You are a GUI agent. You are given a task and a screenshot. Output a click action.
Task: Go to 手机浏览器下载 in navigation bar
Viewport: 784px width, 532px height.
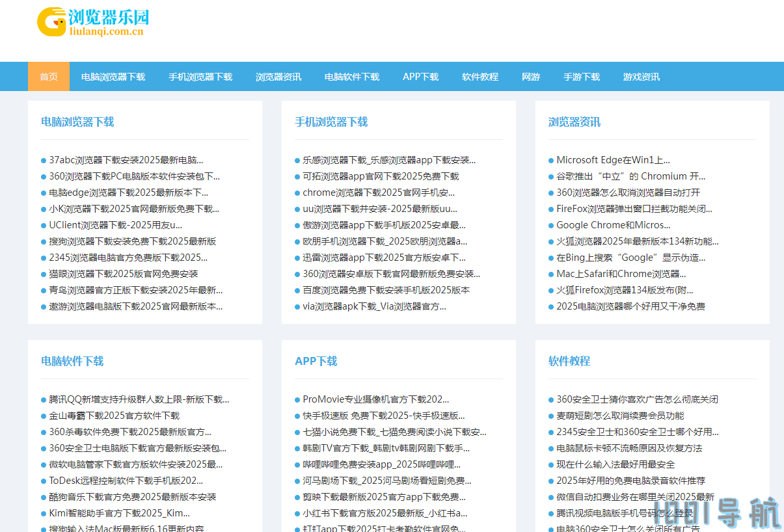200,77
